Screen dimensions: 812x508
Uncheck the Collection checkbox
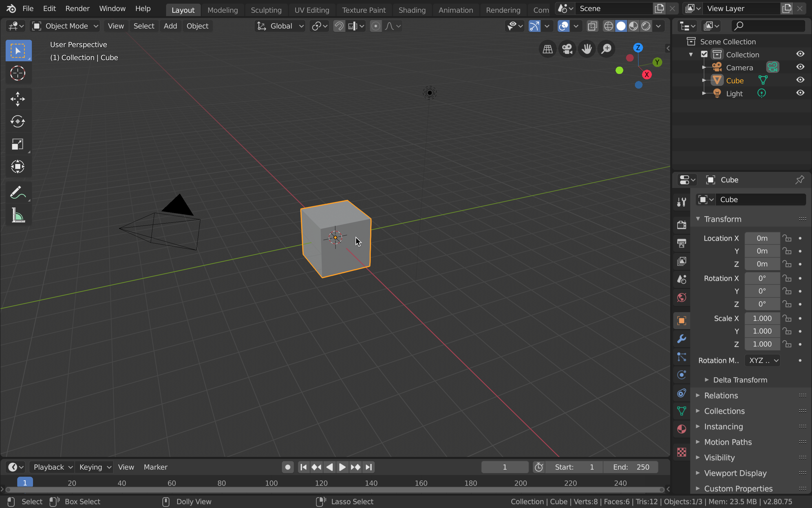pos(704,54)
